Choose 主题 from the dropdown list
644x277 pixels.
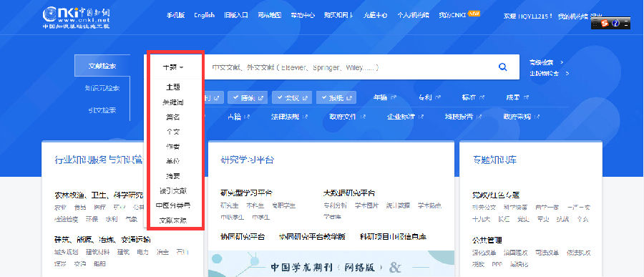click(173, 87)
